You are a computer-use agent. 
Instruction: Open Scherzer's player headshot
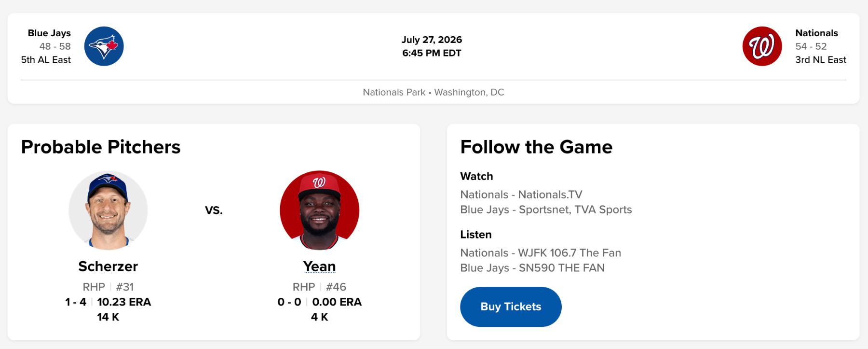point(108,210)
